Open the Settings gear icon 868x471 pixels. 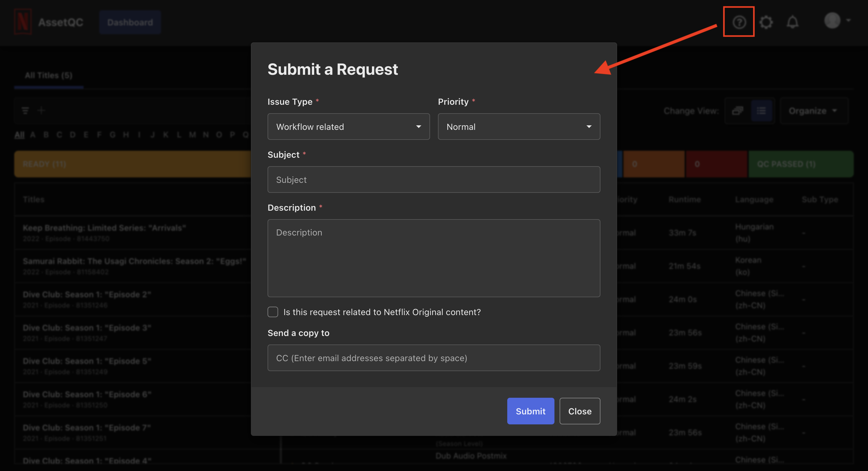click(x=766, y=21)
